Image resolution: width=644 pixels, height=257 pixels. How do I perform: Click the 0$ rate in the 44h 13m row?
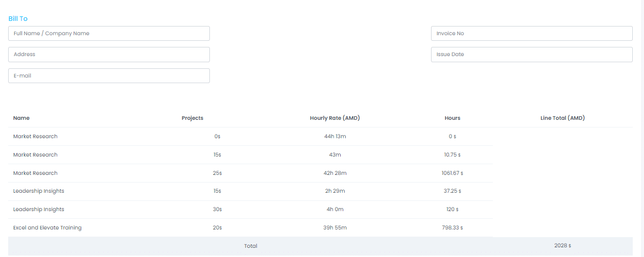coord(218,136)
